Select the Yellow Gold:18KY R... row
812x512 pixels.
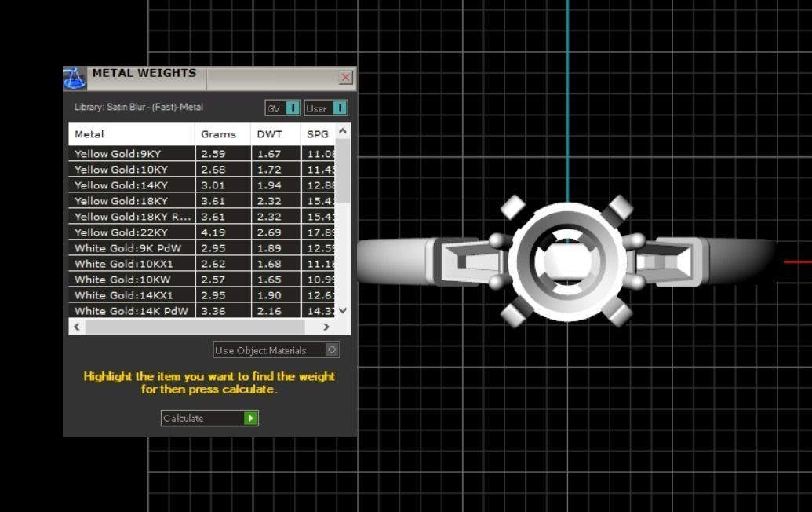pyautogui.click(x=202, y=217)
